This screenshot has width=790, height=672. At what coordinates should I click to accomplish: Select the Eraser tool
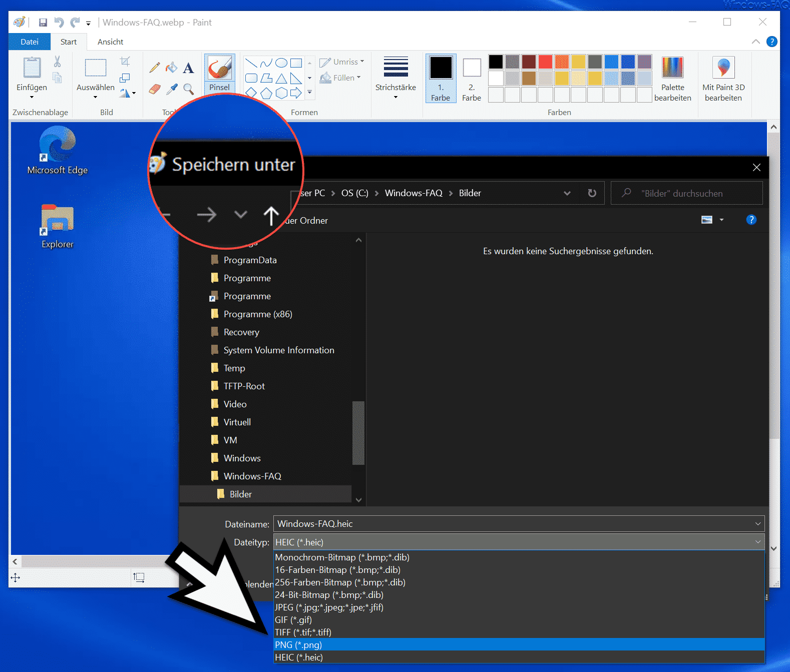pyautogui.click(x=155, y=89)
